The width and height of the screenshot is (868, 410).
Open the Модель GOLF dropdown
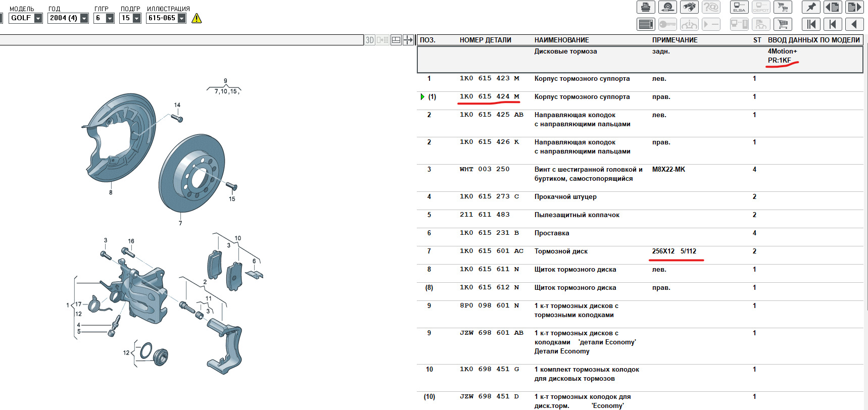click(x=38, y=18)
